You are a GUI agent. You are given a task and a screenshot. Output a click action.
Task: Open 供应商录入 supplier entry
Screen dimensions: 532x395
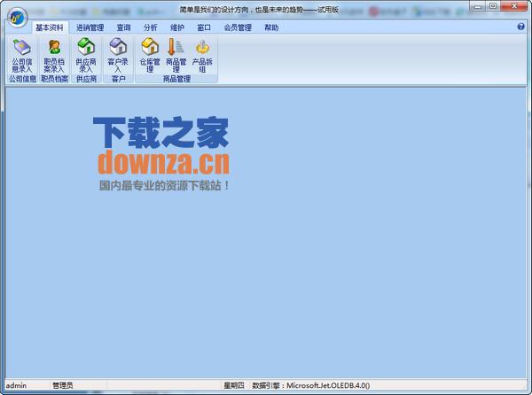pos(86,56)
